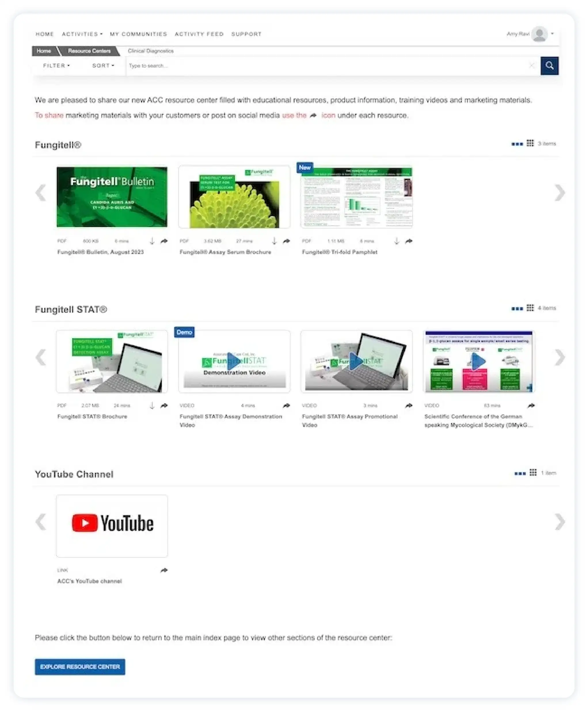Screen dimensions: 588x714
Task: Switch Fungitell section to grid view
Action: click(530, 143)
